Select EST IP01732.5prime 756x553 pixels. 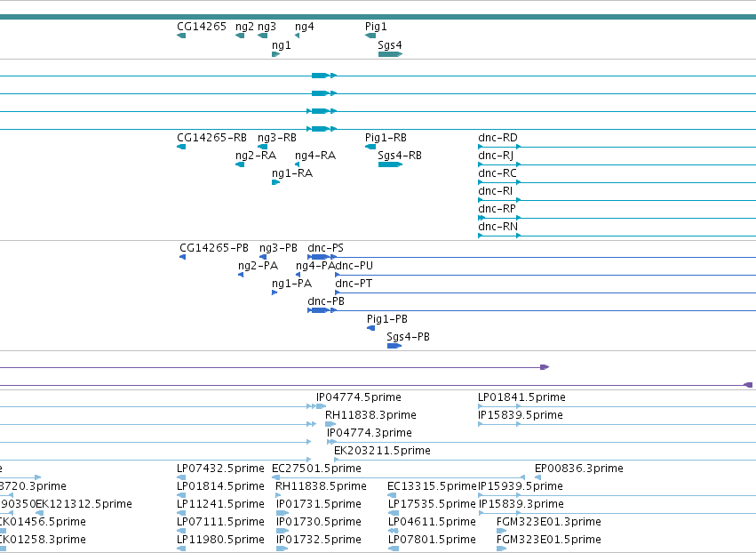tap(319, 541)
